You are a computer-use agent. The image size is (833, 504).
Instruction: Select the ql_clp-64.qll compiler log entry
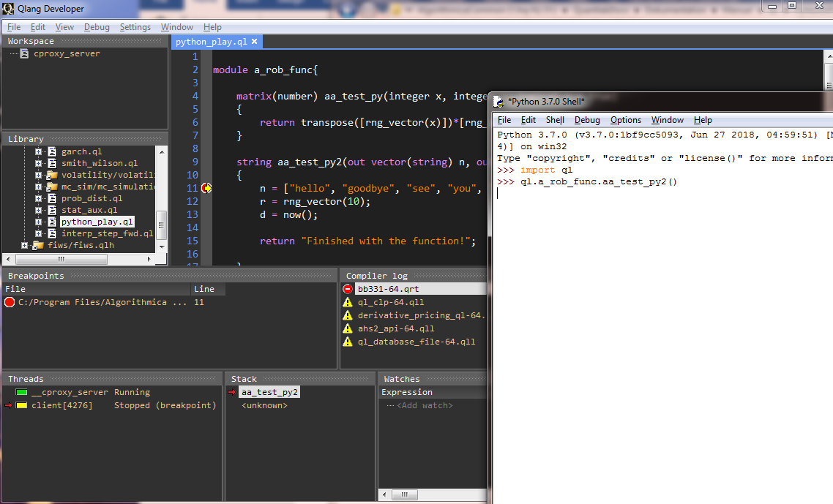pos(391,302)
